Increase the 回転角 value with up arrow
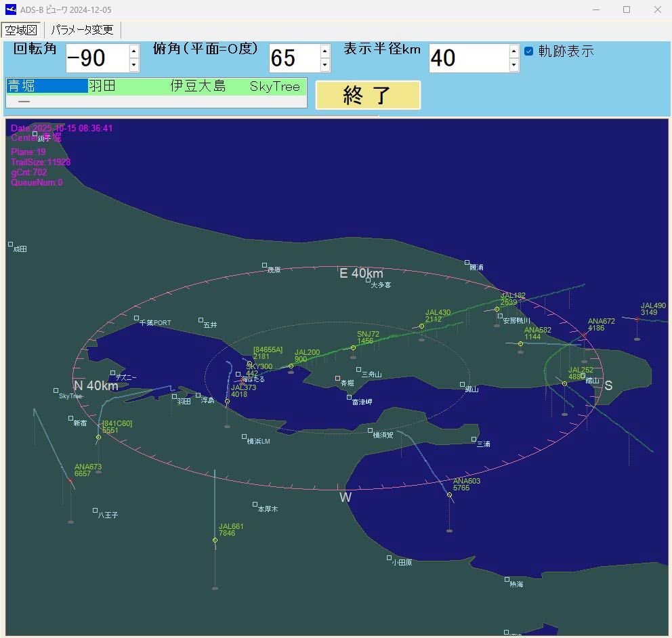This screenshot has width=672, height=638. point(134,51)
